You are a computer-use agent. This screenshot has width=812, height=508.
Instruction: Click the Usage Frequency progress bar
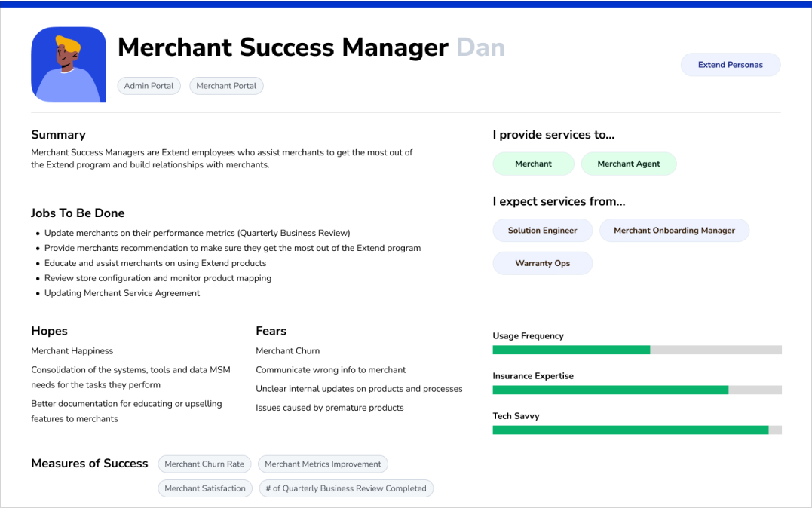click(x=636, y=350)
